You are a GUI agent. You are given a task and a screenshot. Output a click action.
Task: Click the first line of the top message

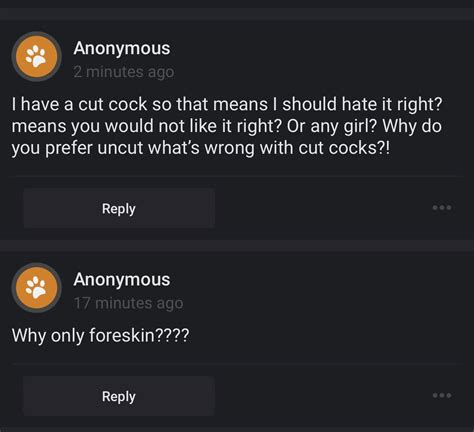tap(227, 104)
